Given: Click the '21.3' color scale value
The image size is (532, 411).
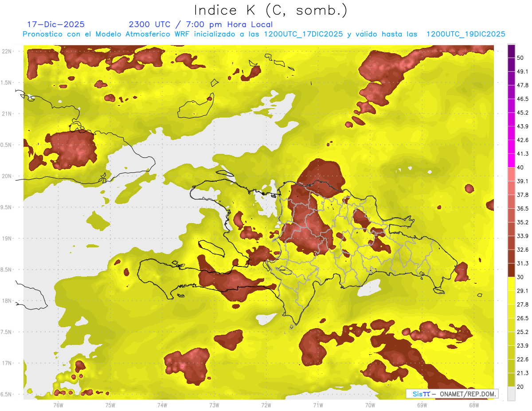Looking at the screenshot, I should (x=523, y=373).
